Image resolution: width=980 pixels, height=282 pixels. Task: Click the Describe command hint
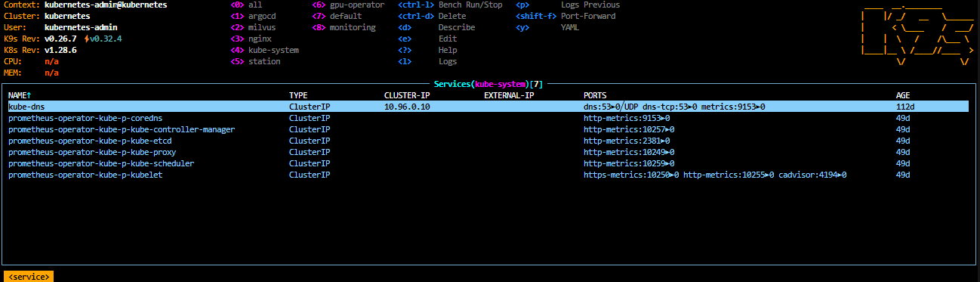pyautogui.click(x=436, y=27)
